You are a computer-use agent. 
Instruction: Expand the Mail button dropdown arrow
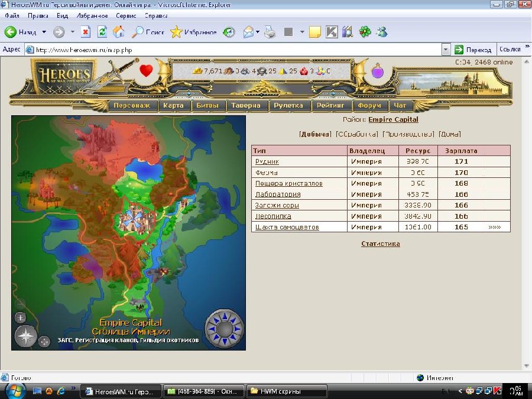pyautogui.click(x=258, y=33)
